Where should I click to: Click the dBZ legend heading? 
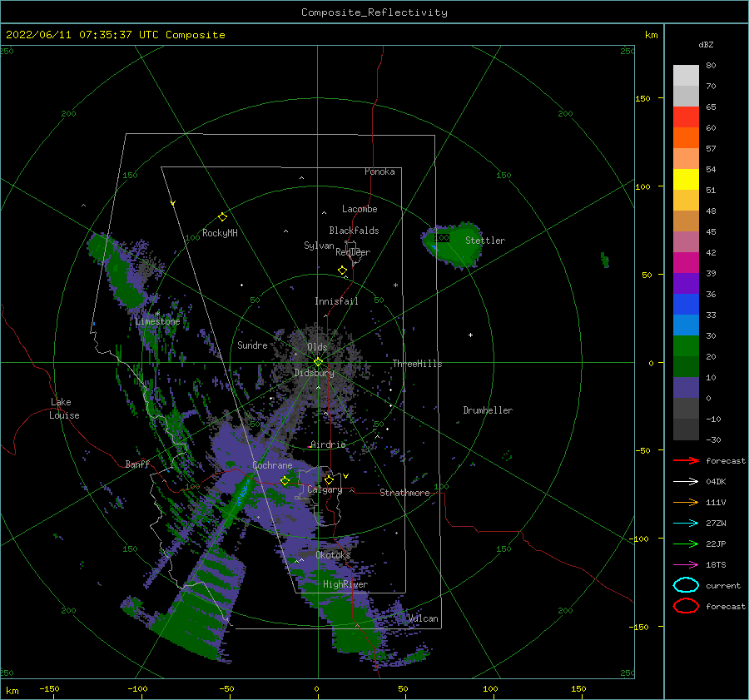[x=706, y=44]
